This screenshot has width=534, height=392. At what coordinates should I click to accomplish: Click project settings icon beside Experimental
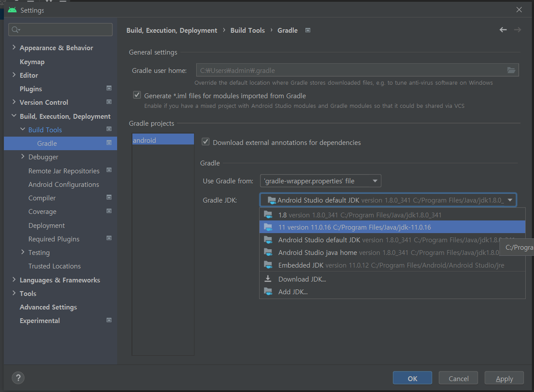pyautogui.click(x=109, y=320)
